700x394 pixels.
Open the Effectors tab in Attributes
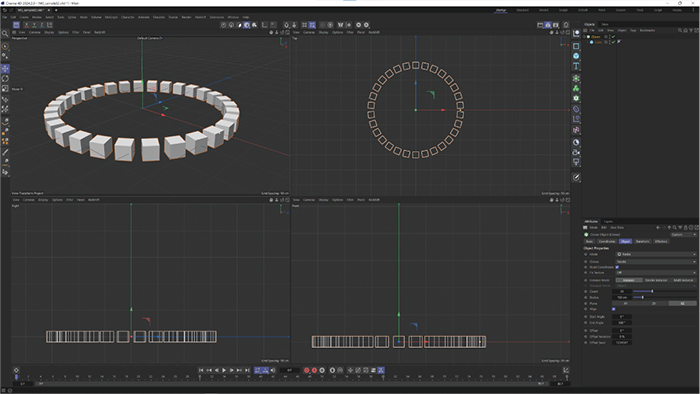pos(661,241)
